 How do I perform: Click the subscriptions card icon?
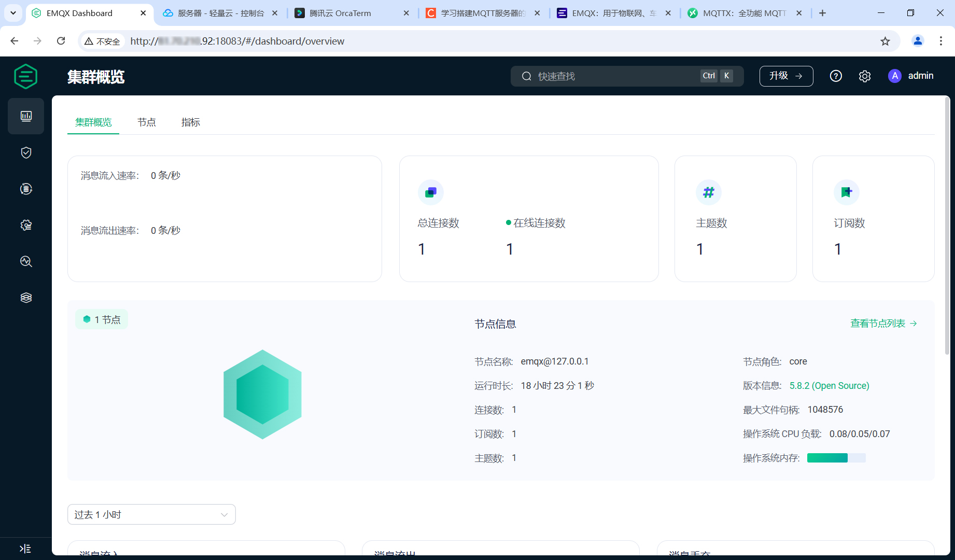tap(847, 192)
